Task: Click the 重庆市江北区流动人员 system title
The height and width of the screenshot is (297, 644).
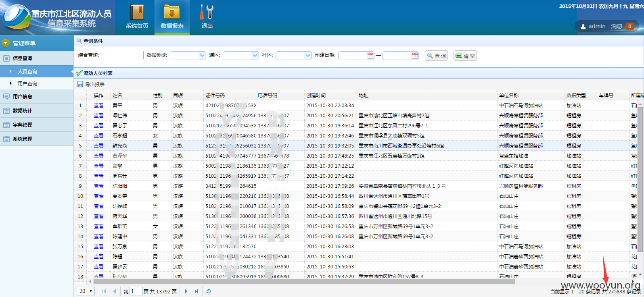Action: pos(71,14)
